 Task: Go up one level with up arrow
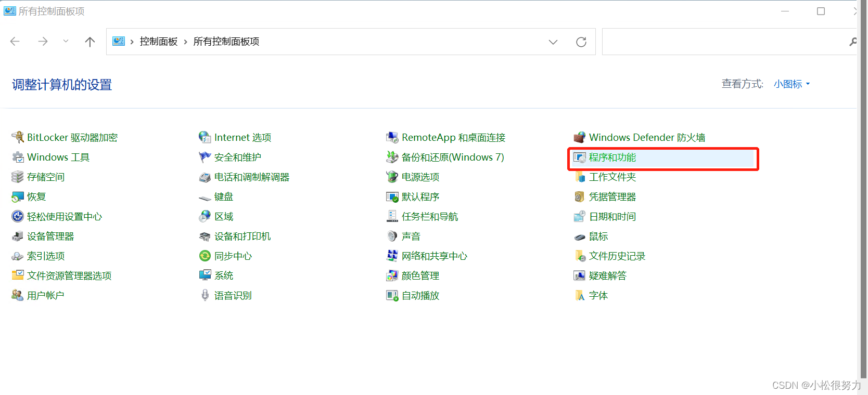tap(90, 42)
